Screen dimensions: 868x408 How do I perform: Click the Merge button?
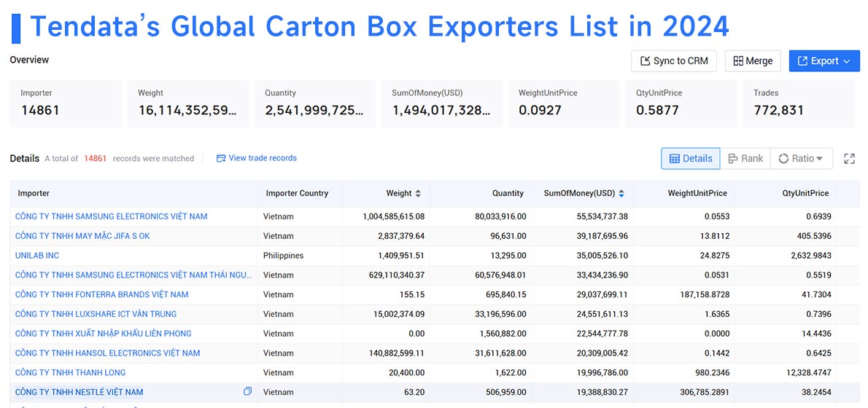(x=753, y=60)
